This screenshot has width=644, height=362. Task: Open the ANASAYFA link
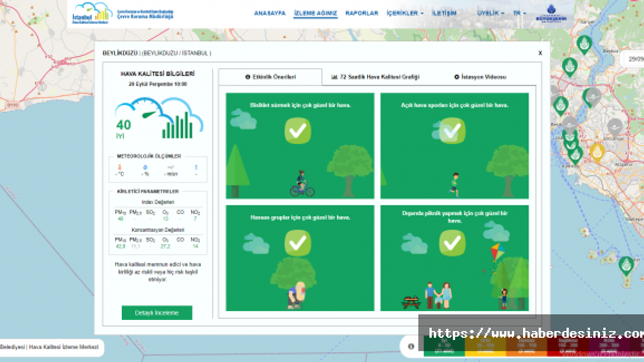point(270,13)
